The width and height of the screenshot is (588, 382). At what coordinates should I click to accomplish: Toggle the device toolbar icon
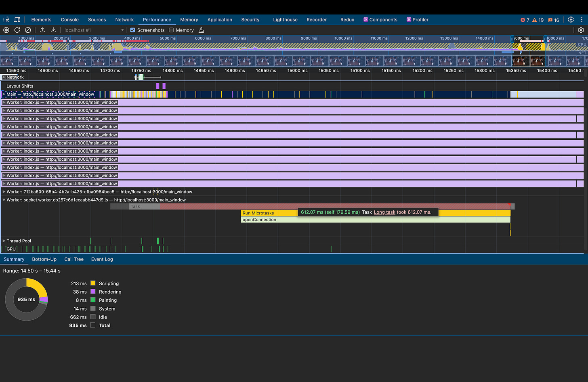coord(17,19)
